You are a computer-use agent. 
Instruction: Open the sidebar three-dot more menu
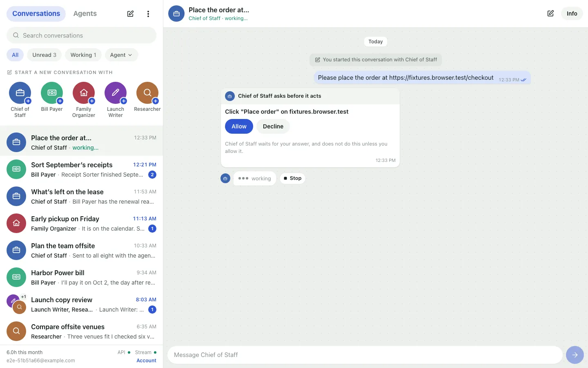click(x=148, y=14)
